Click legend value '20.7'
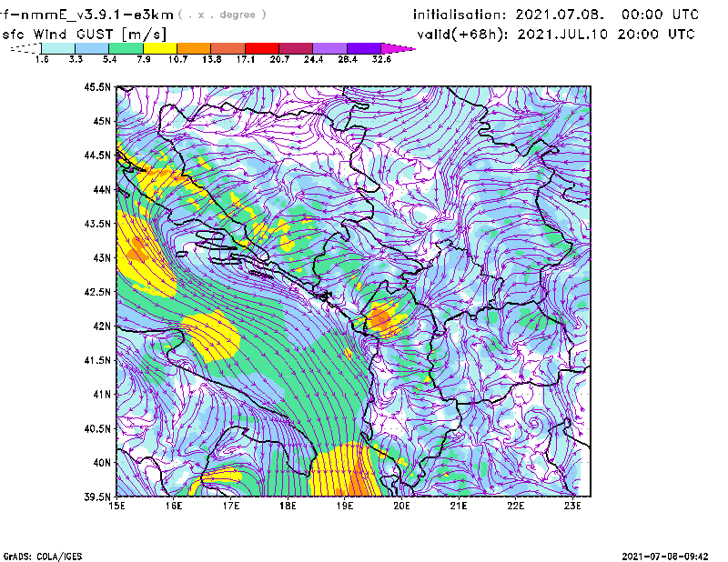 click(279, 59)
